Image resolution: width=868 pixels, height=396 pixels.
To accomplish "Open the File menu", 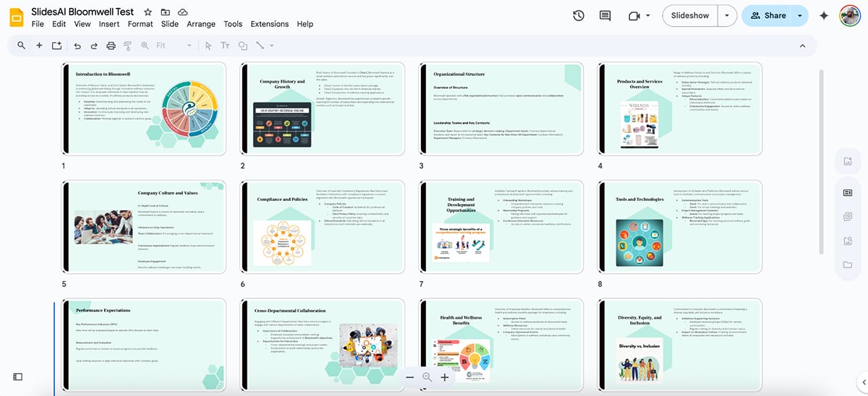I will coord(38,24).
